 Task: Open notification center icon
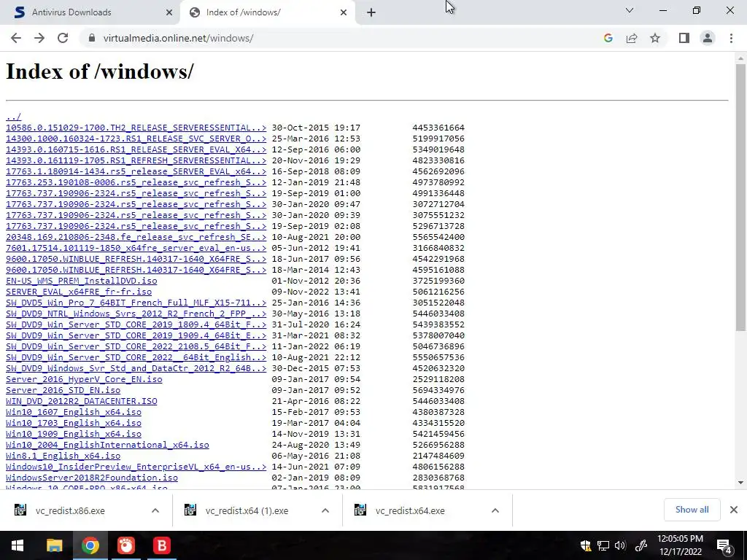click(724, 545)
